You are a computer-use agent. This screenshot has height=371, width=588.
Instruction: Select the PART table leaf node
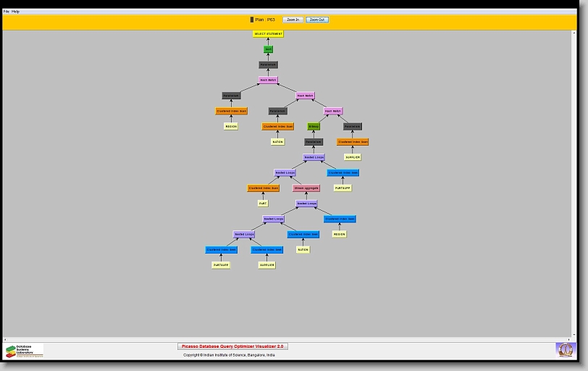[263, 204]
